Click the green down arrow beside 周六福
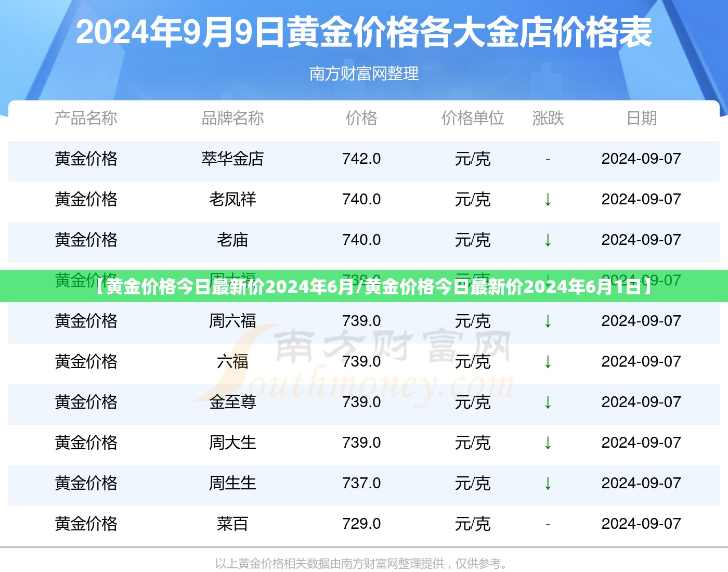The height and width of the screenshot is (572, 728). pos(548,321)
